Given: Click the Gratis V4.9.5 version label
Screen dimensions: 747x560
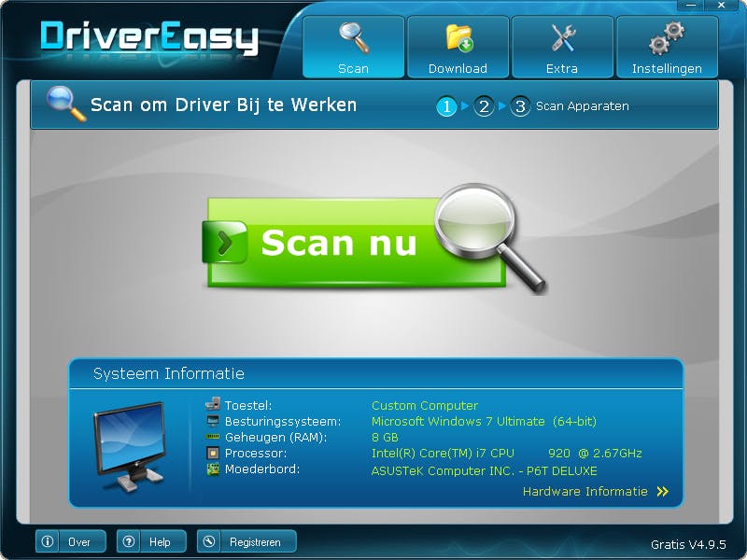Looking at the screenshot, I should pos(688,544).
